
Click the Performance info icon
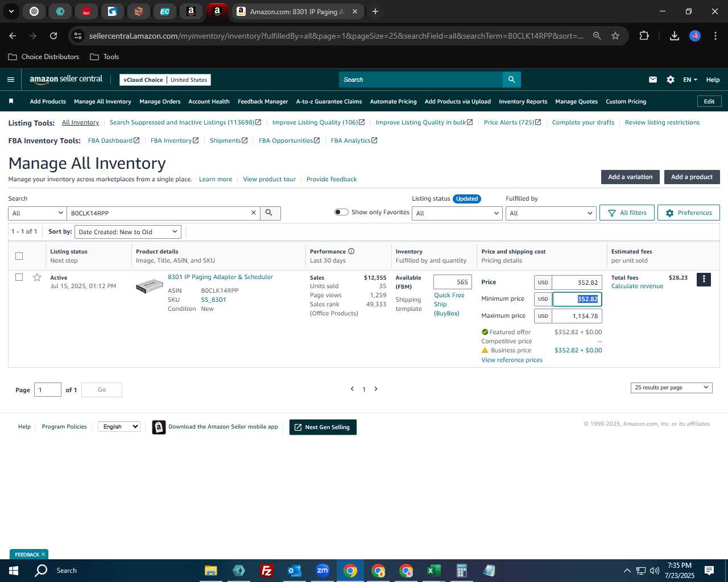click(x=351, y=251)
